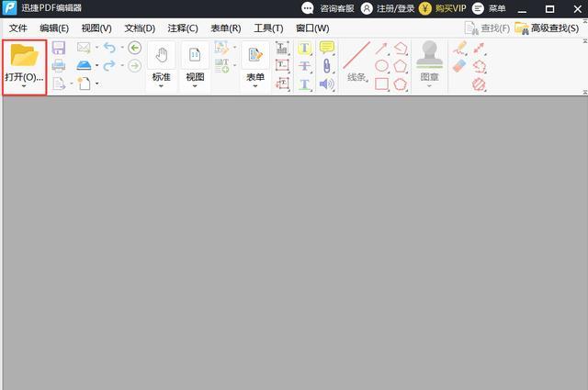Open the 注释(C) menu
The width and height of the screenshot is (588, 390).
pyautogui.click(x=183, y=28)
